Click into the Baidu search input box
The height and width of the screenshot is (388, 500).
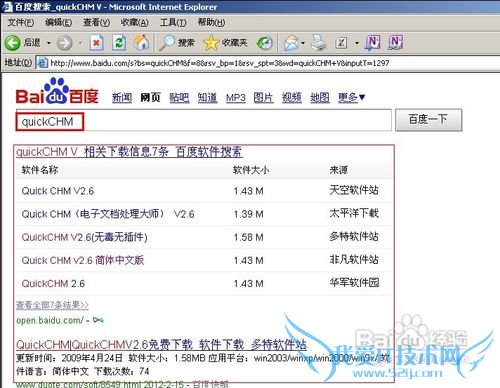pyautogui.click(x=203, y=120)
